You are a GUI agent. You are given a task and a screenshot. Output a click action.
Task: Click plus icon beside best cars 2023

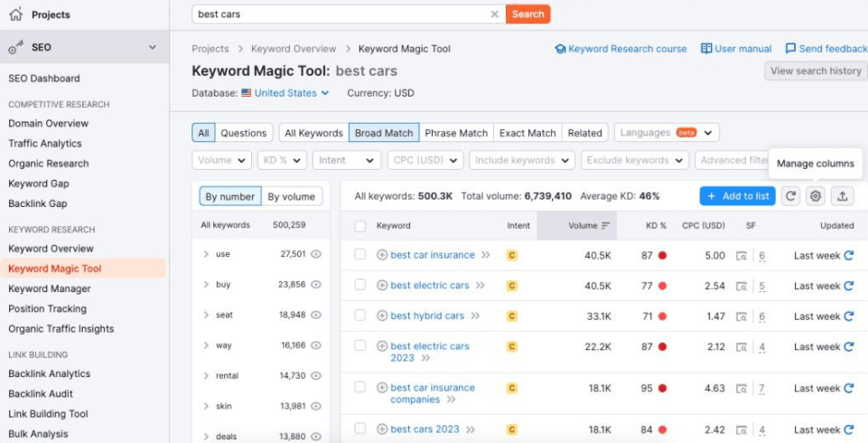(x=382, y=429)
